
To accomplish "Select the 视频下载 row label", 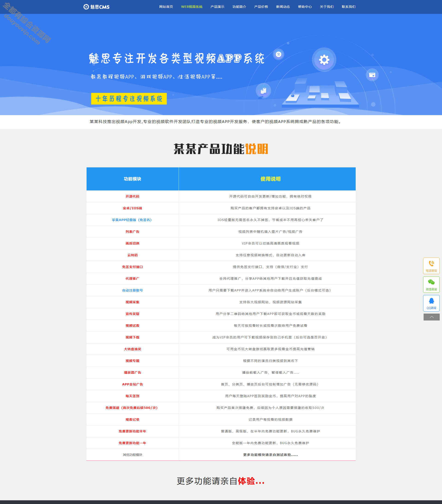I will pyautogui.click(x=132, y=337).
